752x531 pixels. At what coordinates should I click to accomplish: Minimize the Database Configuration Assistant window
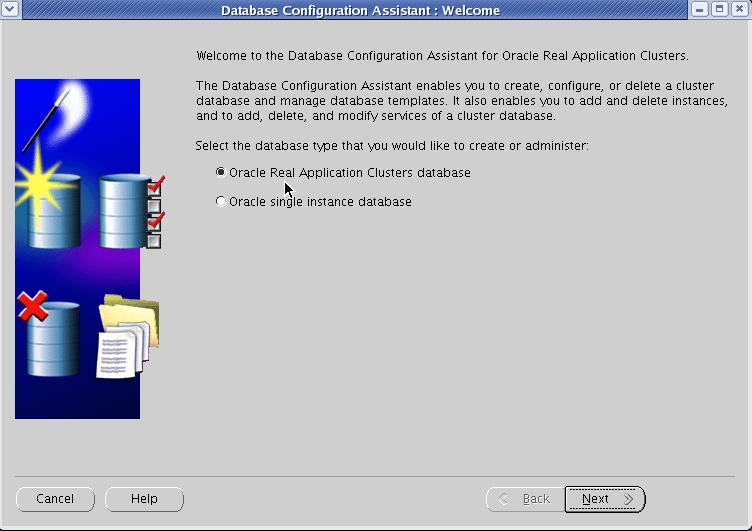700,9
